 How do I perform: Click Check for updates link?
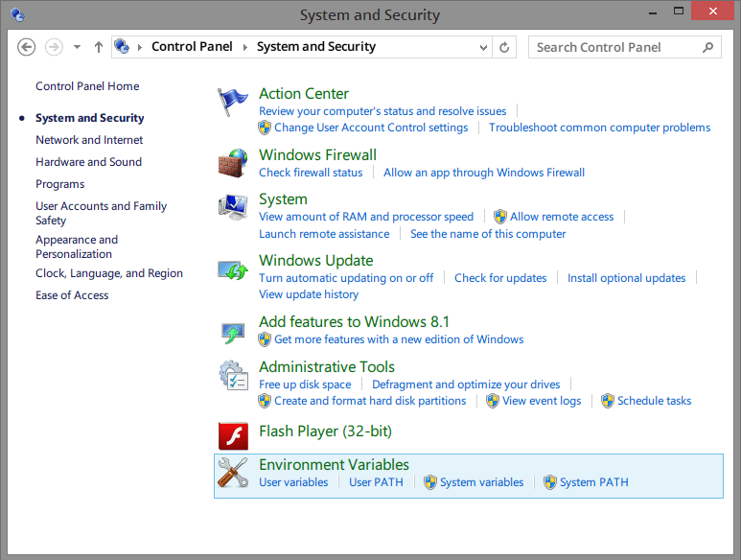tap(500, 278)
